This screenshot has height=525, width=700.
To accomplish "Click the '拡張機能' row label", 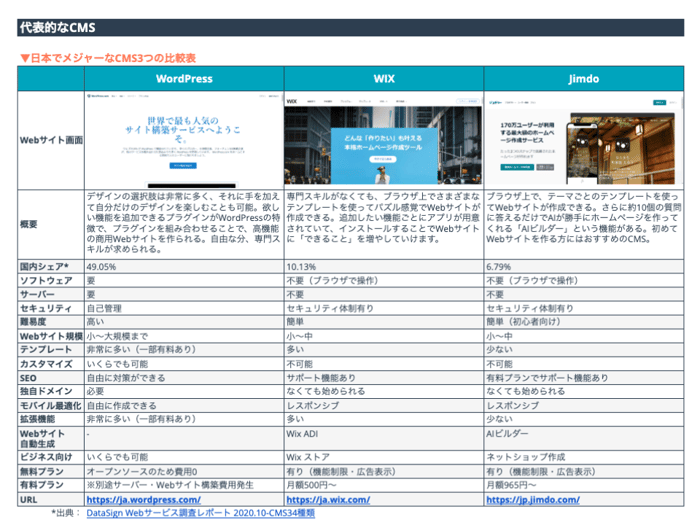I will tap(38, 419).
